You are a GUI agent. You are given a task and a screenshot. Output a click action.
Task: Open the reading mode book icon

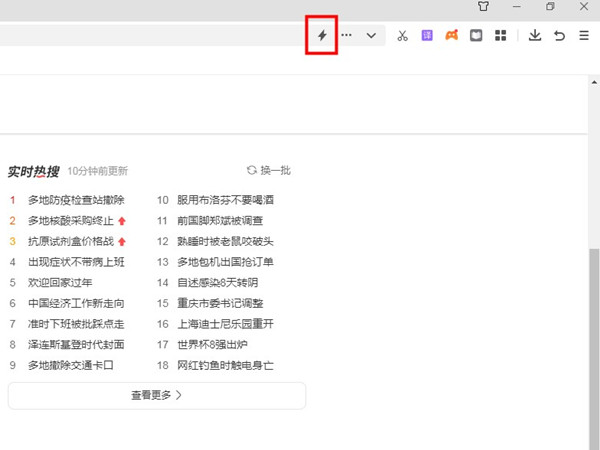tap(477, 36)
